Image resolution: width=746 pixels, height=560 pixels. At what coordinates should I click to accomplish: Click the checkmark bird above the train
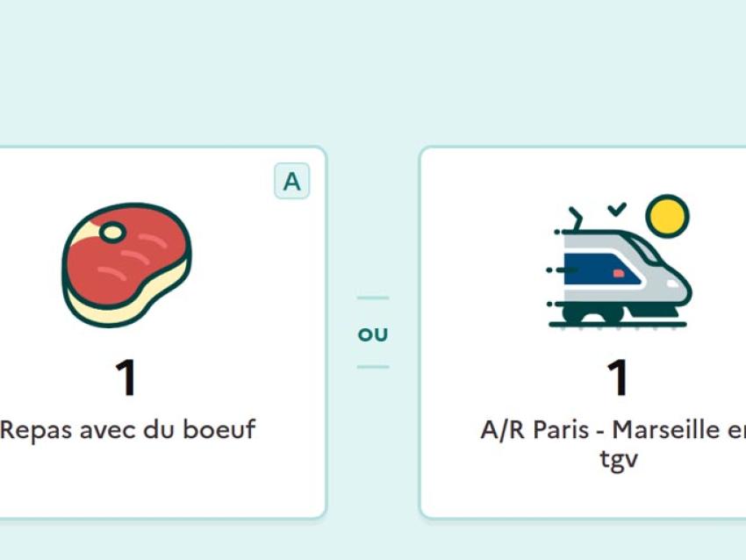(618, 209)
